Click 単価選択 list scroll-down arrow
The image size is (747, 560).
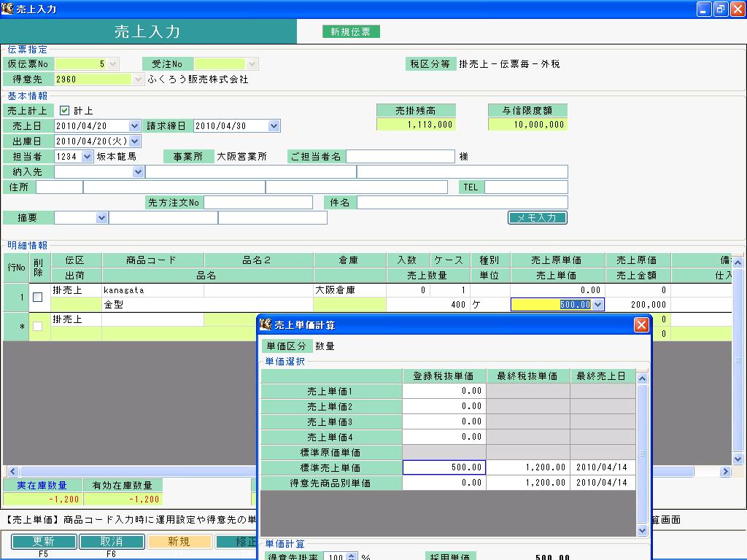[642, 530]
